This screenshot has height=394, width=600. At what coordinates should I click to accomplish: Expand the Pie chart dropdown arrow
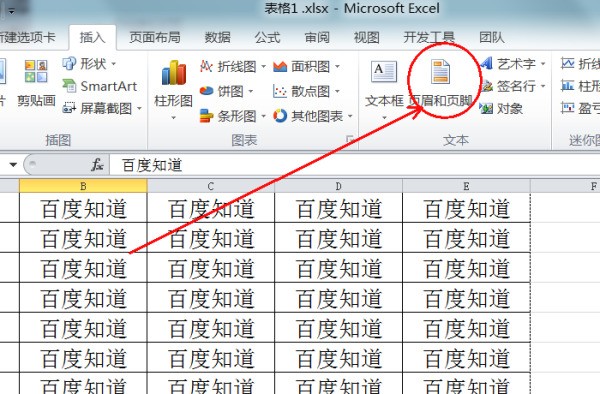(251, 91)
